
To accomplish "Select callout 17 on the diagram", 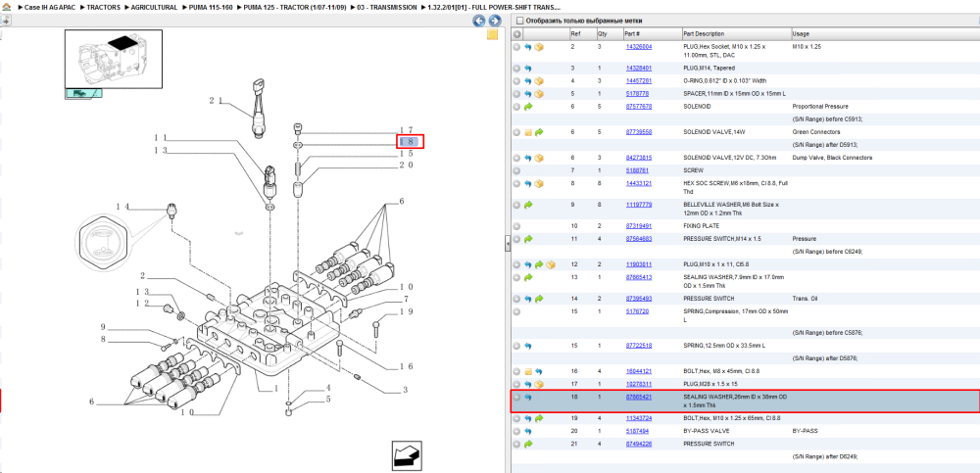I will 407,130.
